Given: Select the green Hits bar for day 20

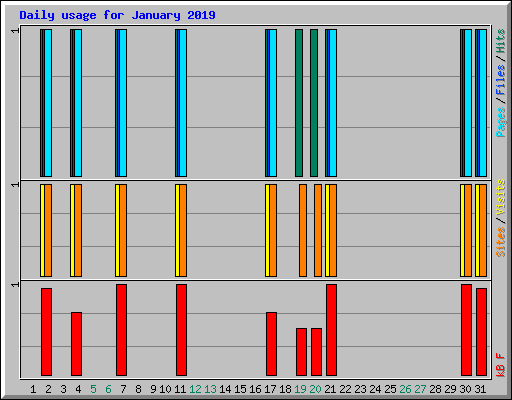Looking at the screenshot, I should (314, 103).
